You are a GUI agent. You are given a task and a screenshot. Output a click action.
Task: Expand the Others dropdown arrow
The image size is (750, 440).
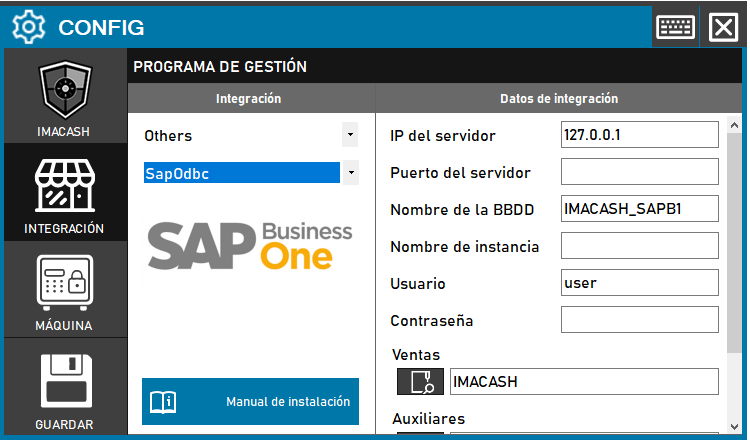tap(350, 134)
